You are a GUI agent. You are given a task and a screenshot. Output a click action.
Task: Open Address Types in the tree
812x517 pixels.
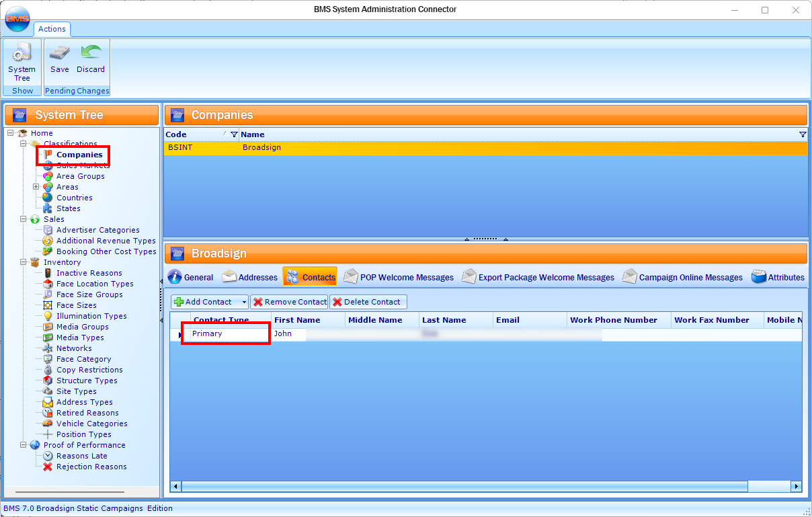85,402
